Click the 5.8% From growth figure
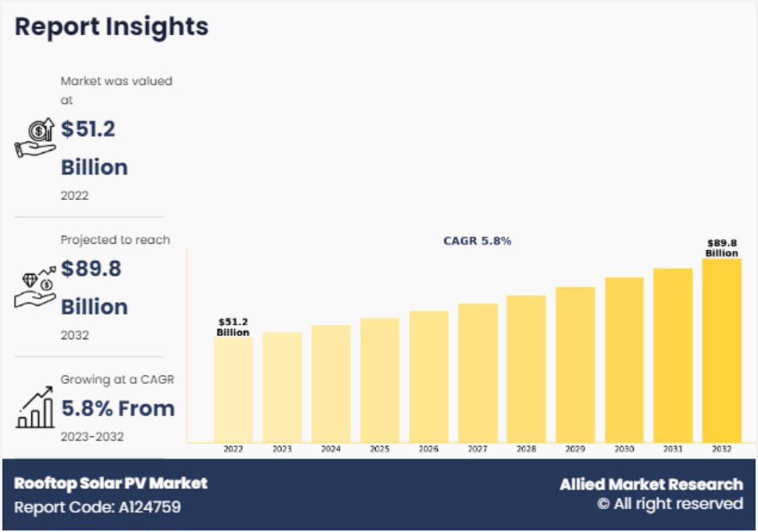This screenshot has height=532, width=758. 118,409
